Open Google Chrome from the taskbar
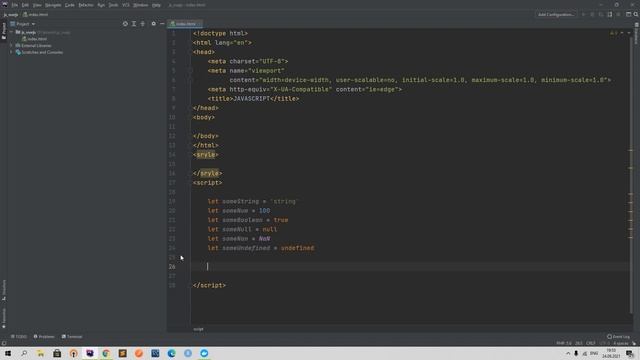 pyautogui.click(x=106, y=353)
